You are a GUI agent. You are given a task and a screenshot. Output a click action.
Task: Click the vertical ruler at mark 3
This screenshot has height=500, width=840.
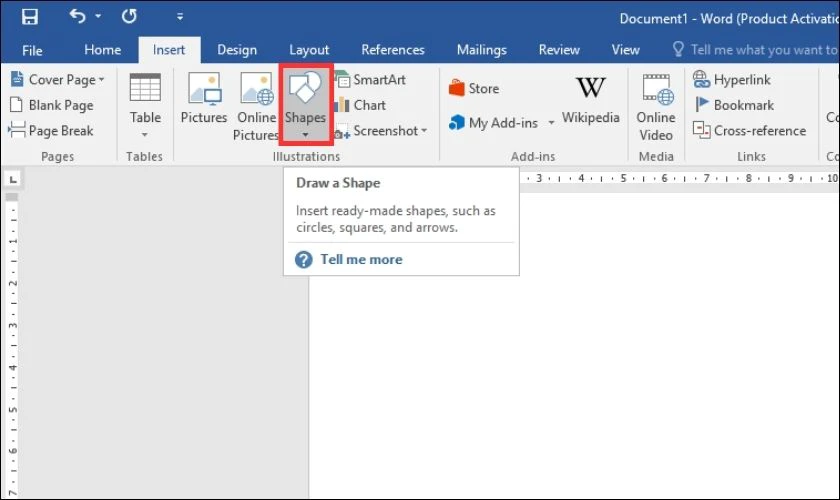click(12, 325)
